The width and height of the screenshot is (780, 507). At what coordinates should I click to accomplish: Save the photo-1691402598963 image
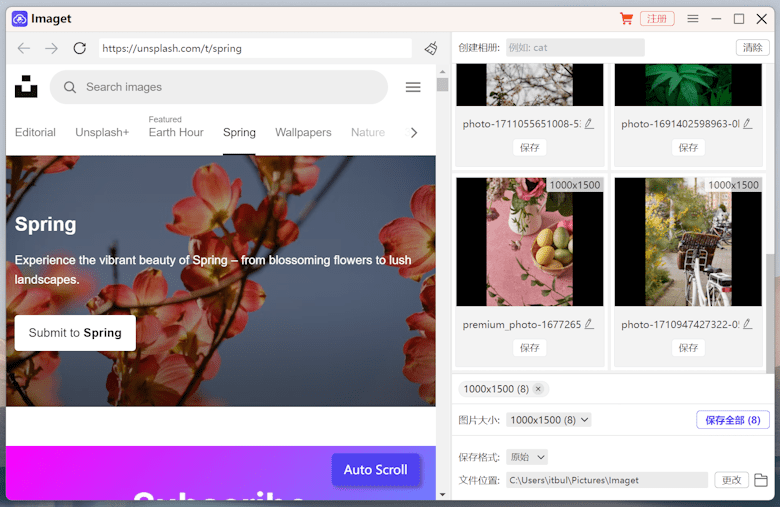point(688,147)
